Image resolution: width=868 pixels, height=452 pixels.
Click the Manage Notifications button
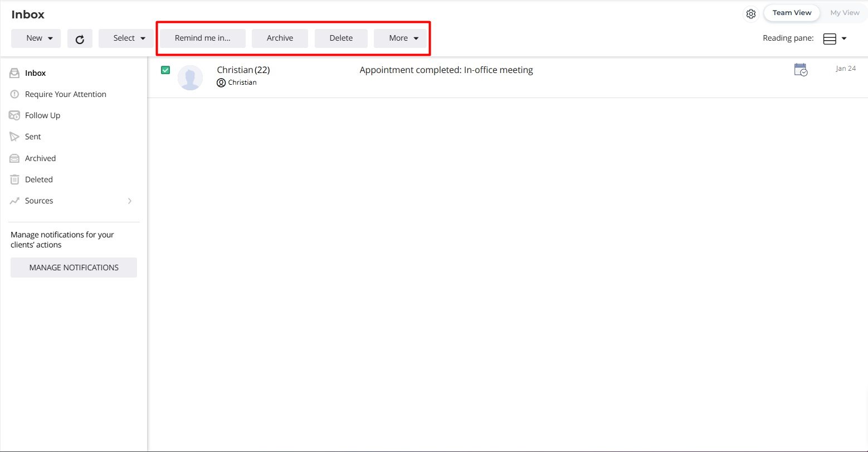pos(74,268)
